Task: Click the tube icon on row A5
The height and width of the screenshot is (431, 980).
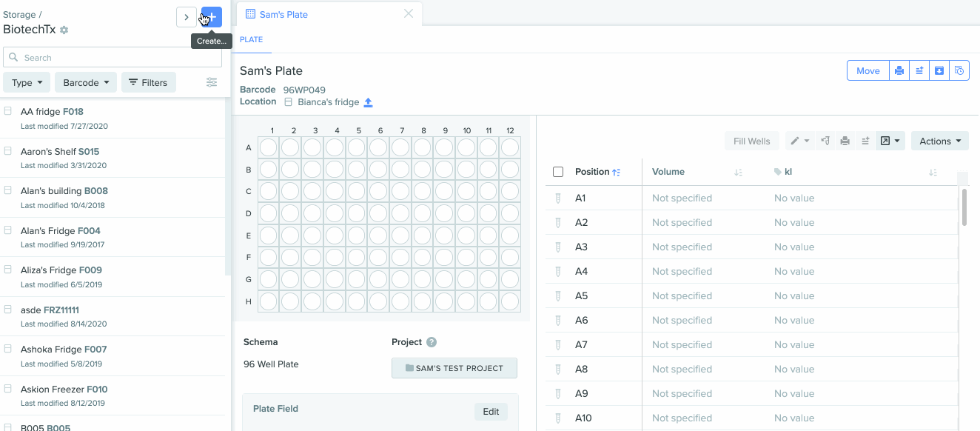Action: pyautogui.click(x=558, y=296)
